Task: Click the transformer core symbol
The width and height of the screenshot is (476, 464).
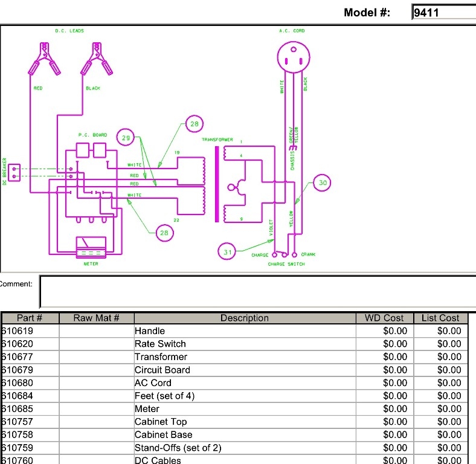Action: click(x=217, y=184)
